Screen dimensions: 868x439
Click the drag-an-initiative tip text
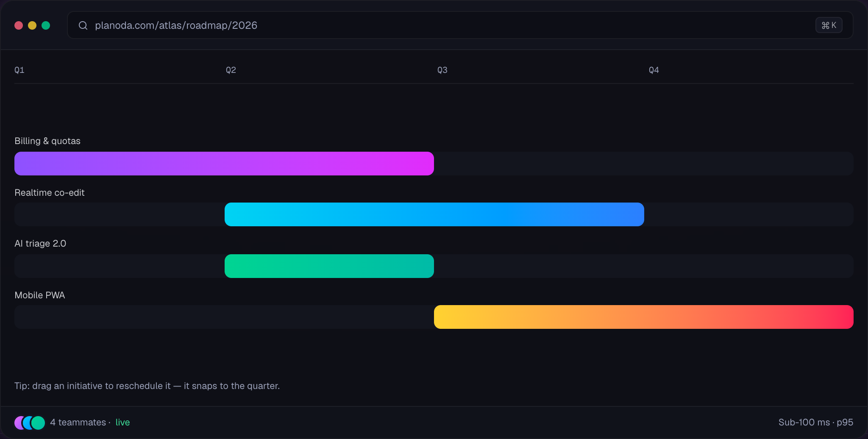point(147,386)
